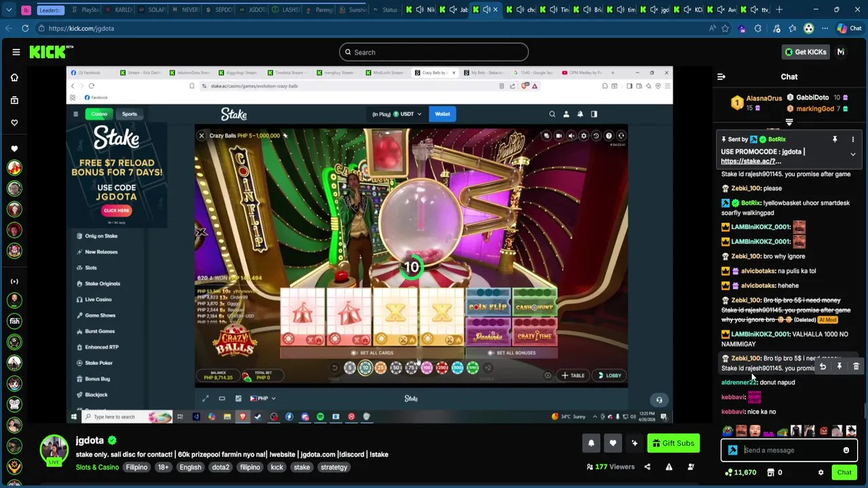Open the profile avatar menu at top right
Image resolution: width=868 pixels, height=488 pixels.
pyautogui.click(x=841, y=52)
